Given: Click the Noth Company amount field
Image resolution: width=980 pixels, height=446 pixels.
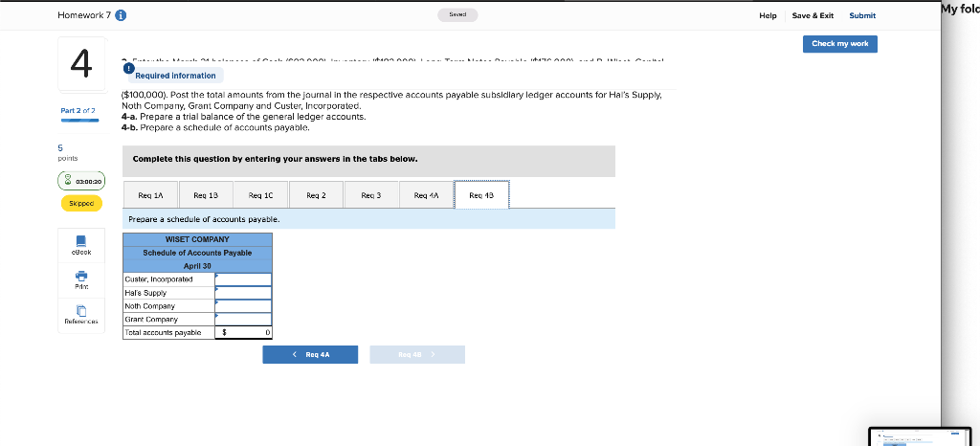Looking at the screenshot, I should pos(243,306).
